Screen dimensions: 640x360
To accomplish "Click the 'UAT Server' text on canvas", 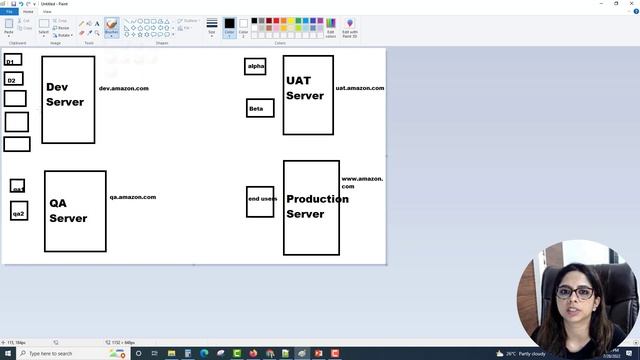I will coord(305,88).
